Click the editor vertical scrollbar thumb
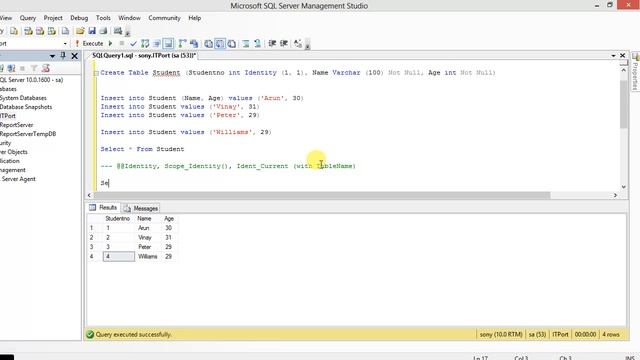Image resolution: width=640 pixels, height=360 pixels. pyautogui.click(x=623, y=104)
